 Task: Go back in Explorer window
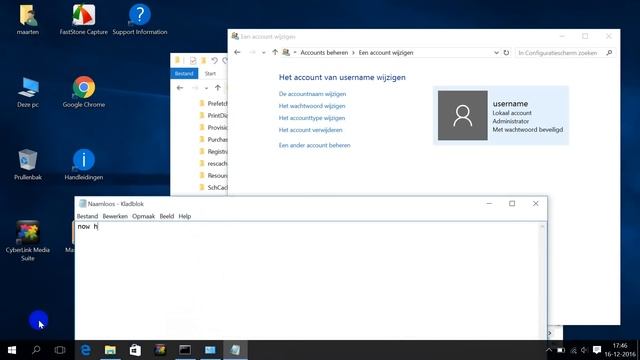coord(180,88)
